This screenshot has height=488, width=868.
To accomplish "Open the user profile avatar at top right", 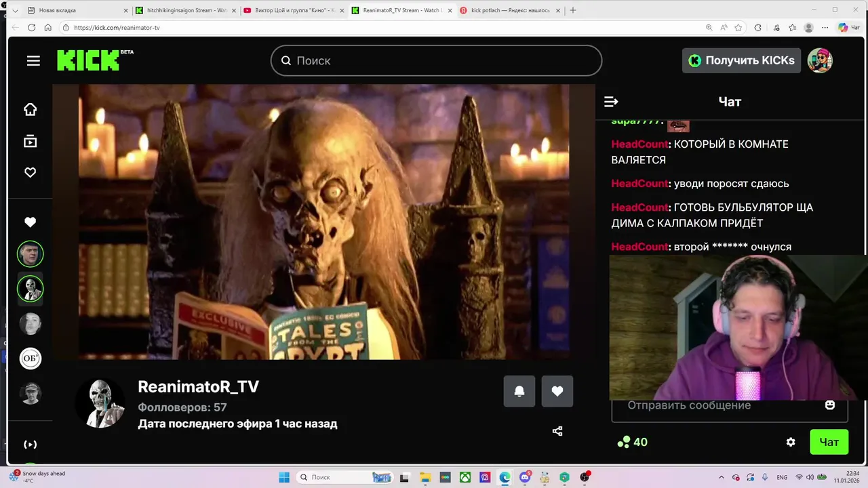I will (x=820, y=60).
